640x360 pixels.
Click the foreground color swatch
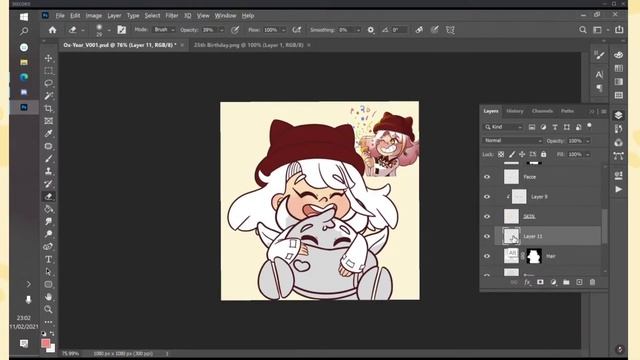click(46, 343)
